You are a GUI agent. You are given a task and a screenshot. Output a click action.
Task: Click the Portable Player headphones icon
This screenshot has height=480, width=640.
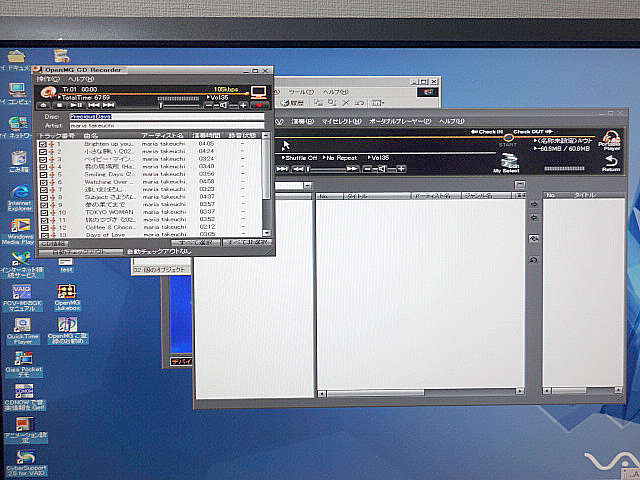tap(610, 140)
